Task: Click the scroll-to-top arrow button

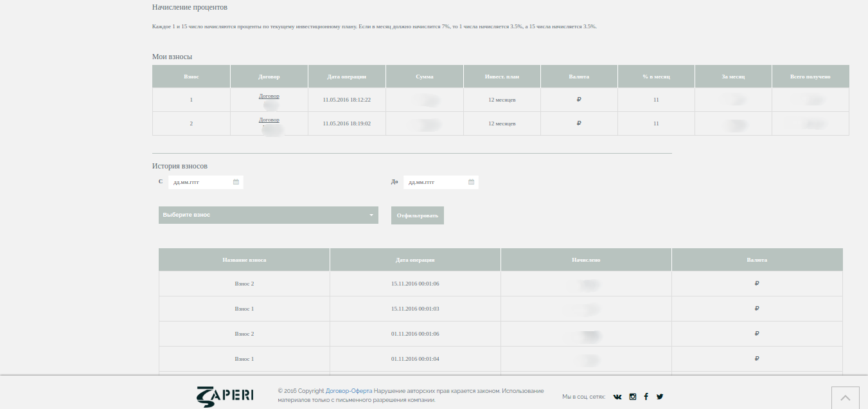Action: pyautogui.click(x=846, y=397)
